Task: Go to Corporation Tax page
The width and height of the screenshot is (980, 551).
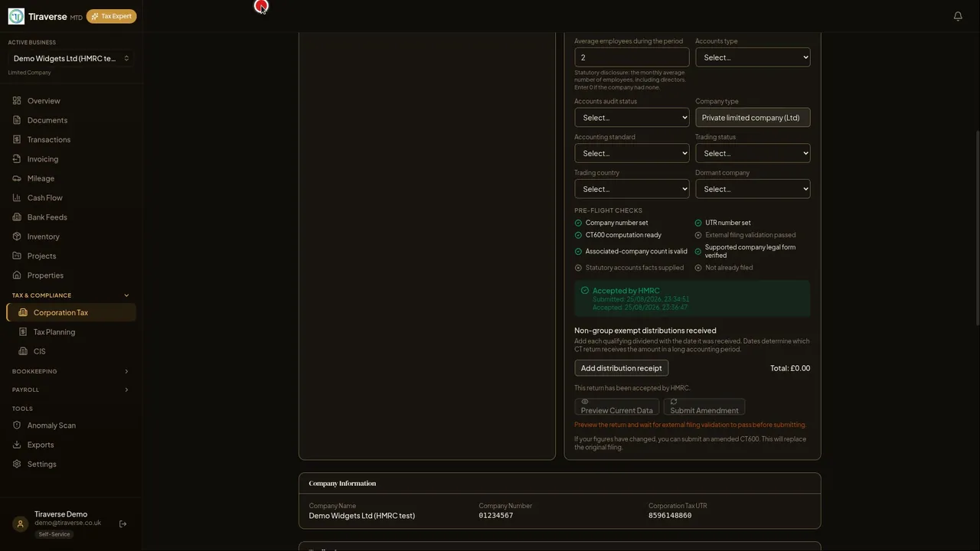Action: click(71, 312)
